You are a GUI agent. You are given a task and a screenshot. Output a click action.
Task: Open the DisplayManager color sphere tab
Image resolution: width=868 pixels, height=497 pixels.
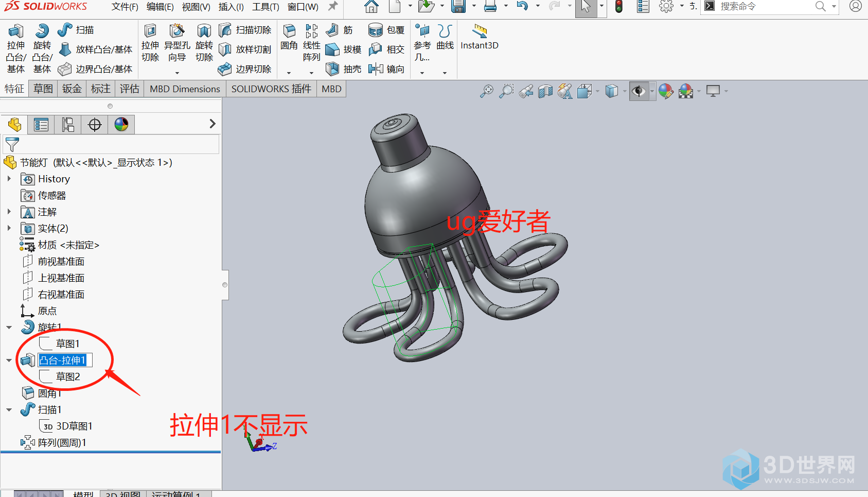[x=121, y=125]
